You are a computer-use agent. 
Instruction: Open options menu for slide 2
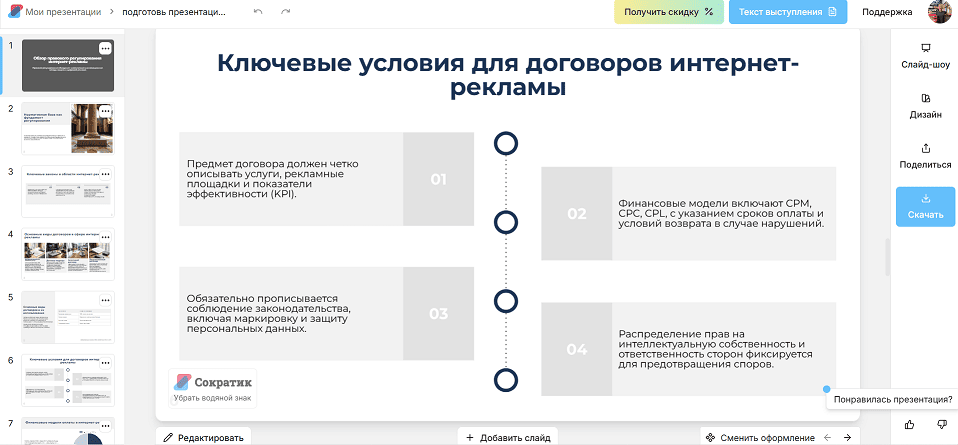(x=105, y=111)
